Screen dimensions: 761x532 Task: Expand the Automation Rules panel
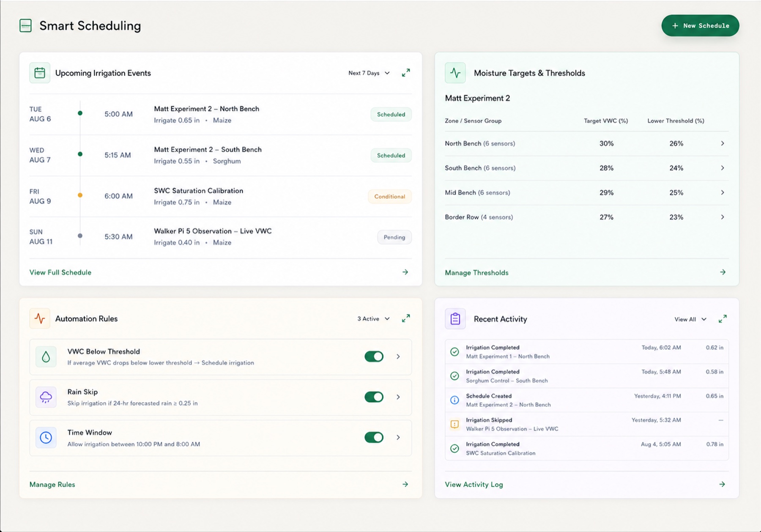click(406, 318)
